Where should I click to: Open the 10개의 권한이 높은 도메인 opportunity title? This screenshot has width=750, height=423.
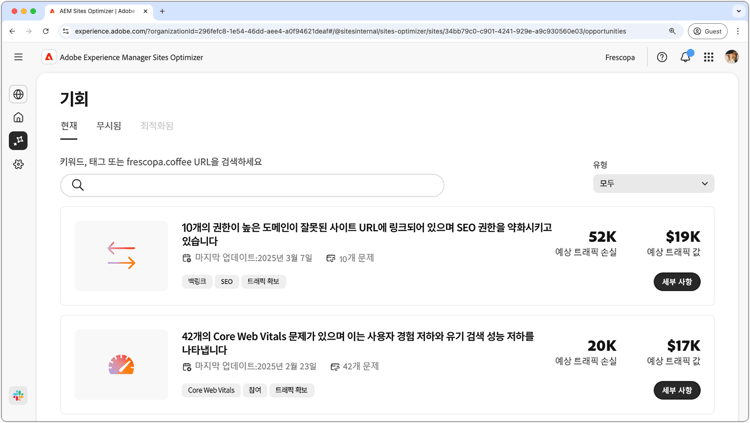point(366,234)
